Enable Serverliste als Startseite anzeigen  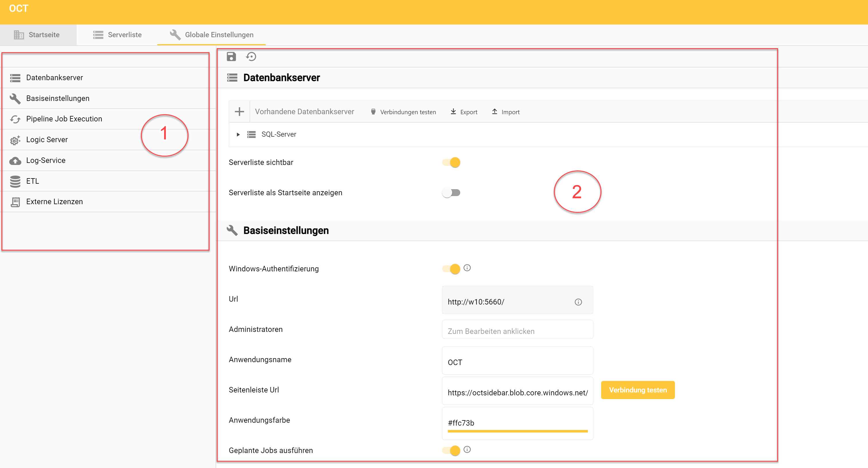pyautogui.click(x=451, y=193)
